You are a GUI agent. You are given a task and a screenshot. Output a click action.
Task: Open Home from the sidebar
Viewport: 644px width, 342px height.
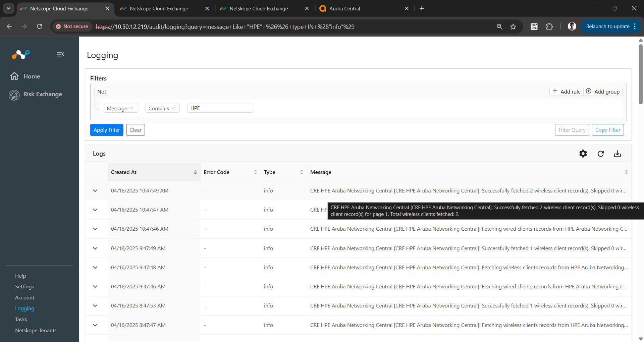click(32, 76)
